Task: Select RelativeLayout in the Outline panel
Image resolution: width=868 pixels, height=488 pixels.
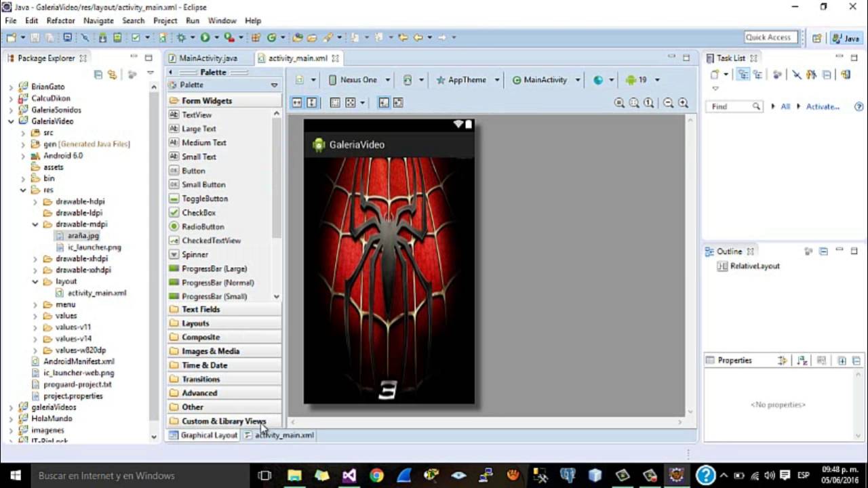Action: tap(755, 266)
